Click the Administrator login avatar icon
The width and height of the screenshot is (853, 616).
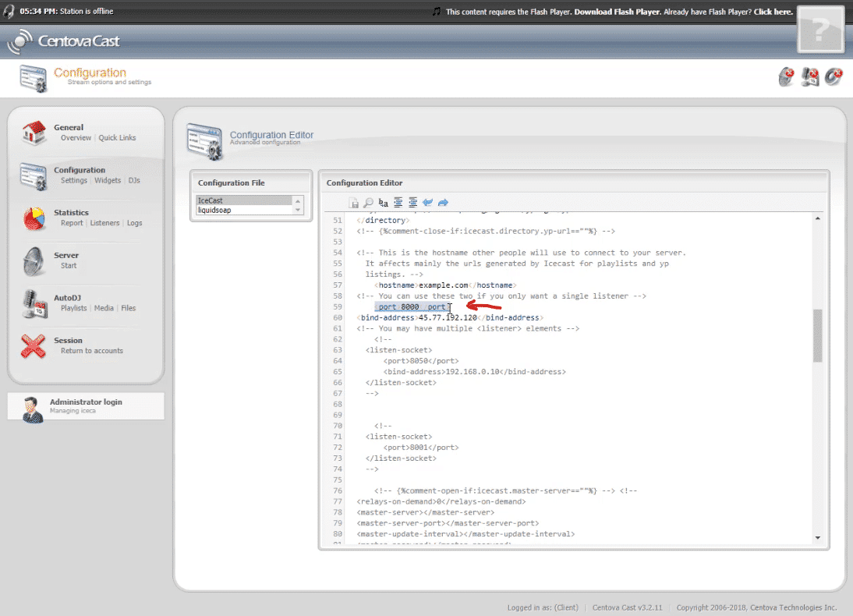pyautogui.click(x=33, y=409)
